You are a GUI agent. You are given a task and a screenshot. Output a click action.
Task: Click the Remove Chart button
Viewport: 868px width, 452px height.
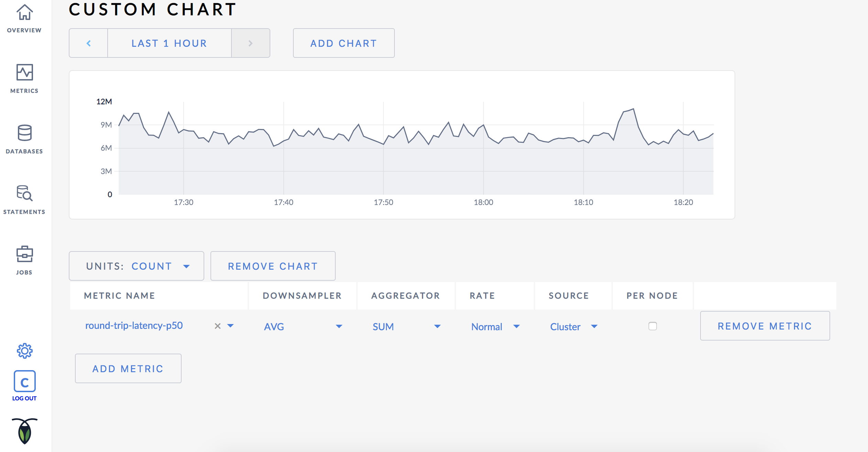tap(273, 265)
